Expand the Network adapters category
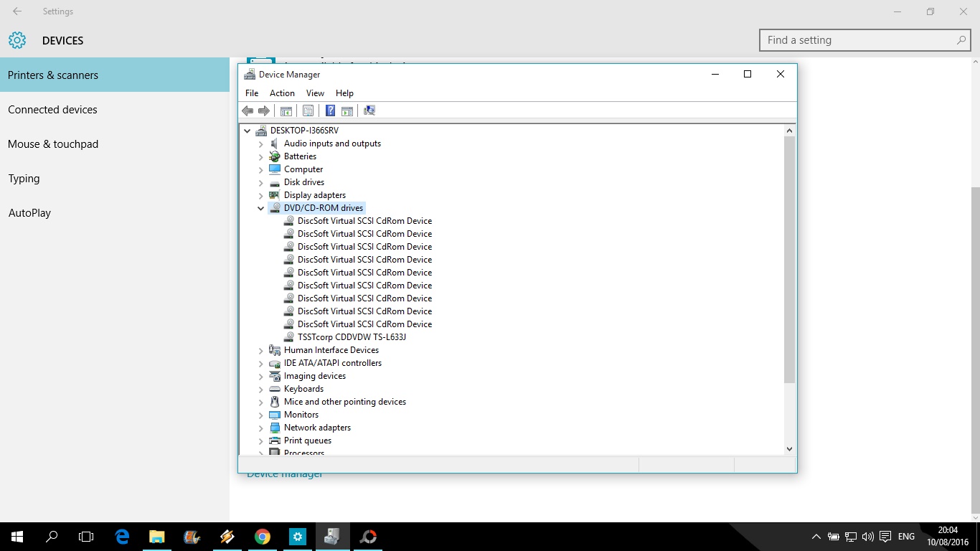Image resolution: width=980 pixels, height=551 pixels. (x=260, y=427)
